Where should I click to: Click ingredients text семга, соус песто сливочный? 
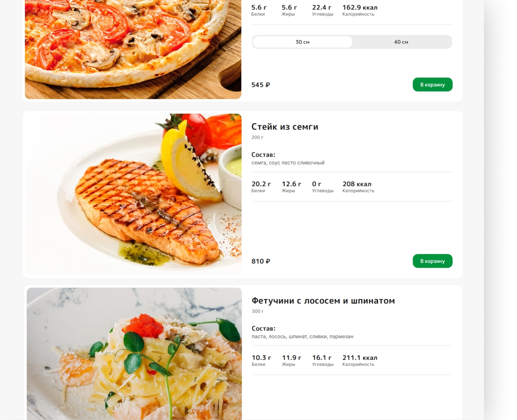click(288, 163)
